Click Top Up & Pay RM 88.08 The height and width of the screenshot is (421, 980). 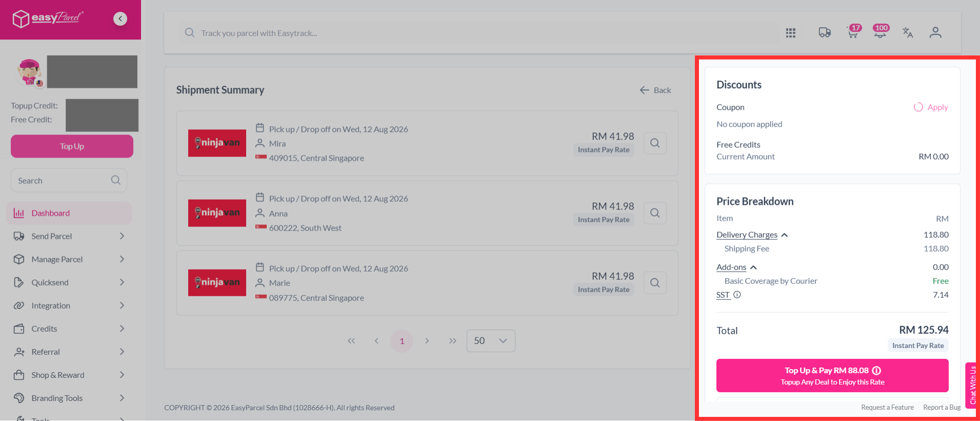pos(832,376)
